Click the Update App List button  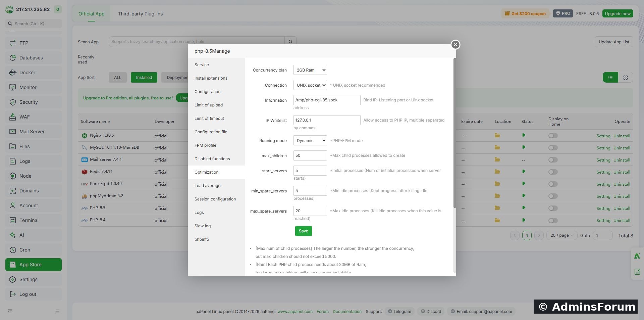click(x=614, y=42)
